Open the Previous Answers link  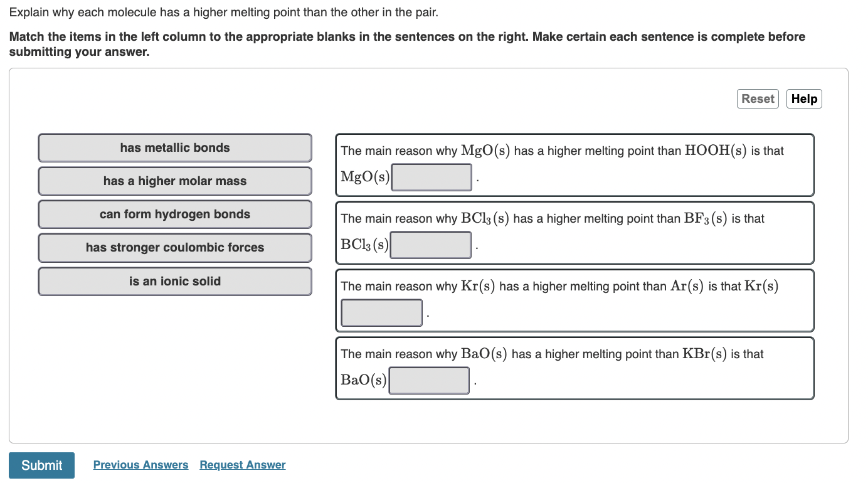[x=140, y=465]
